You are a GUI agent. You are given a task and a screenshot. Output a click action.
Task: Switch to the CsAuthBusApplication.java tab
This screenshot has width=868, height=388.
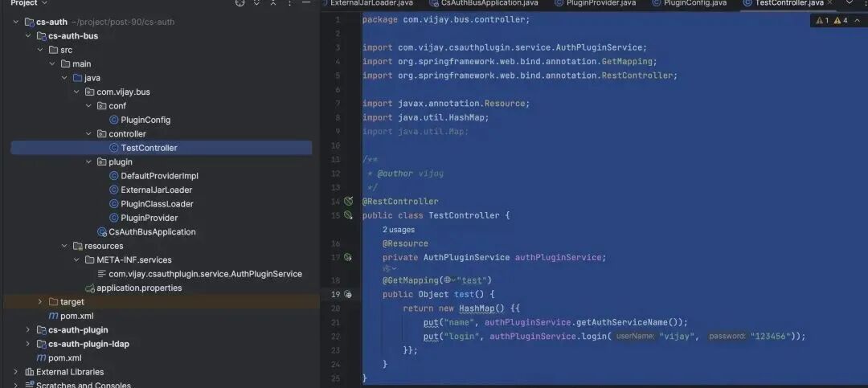[x=484, y=2]
